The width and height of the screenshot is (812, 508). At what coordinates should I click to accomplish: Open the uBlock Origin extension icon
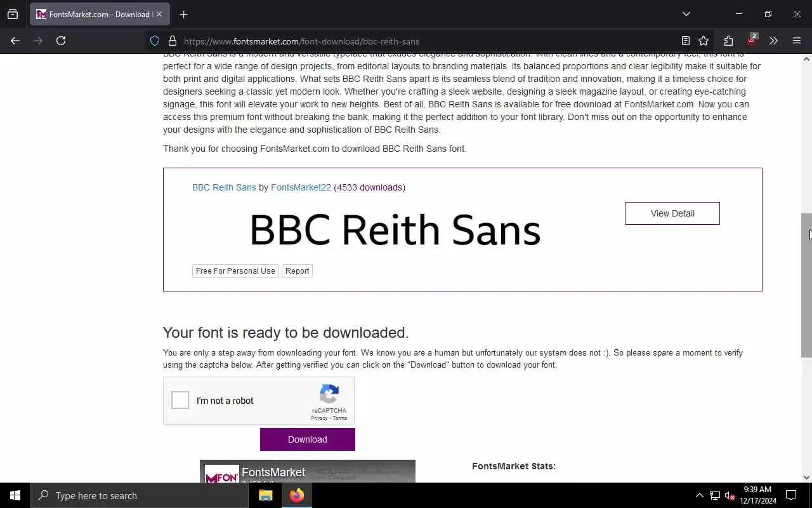point(751,40)
